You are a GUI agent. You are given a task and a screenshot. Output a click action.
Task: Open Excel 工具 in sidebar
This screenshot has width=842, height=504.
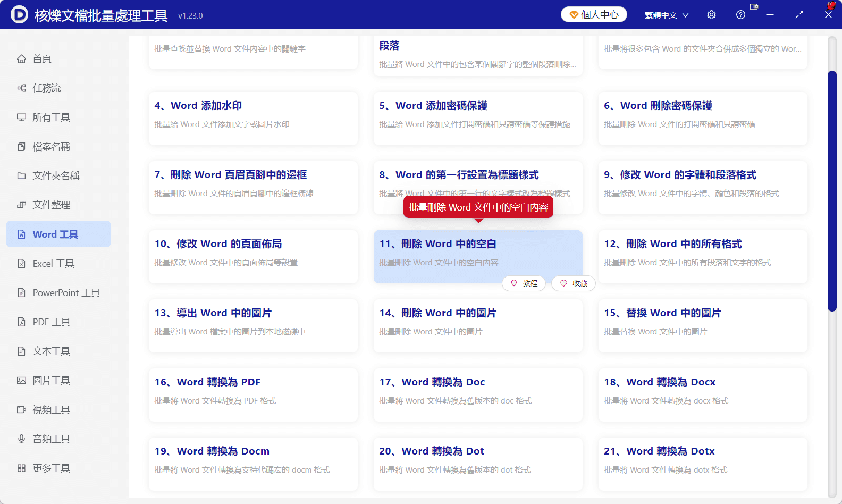point(58,264)
